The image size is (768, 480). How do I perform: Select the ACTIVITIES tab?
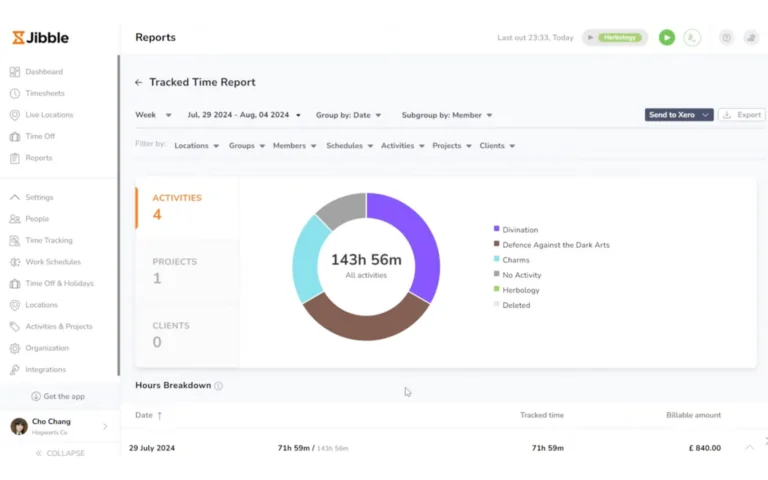pyautogui.click(x=187, y=207)
